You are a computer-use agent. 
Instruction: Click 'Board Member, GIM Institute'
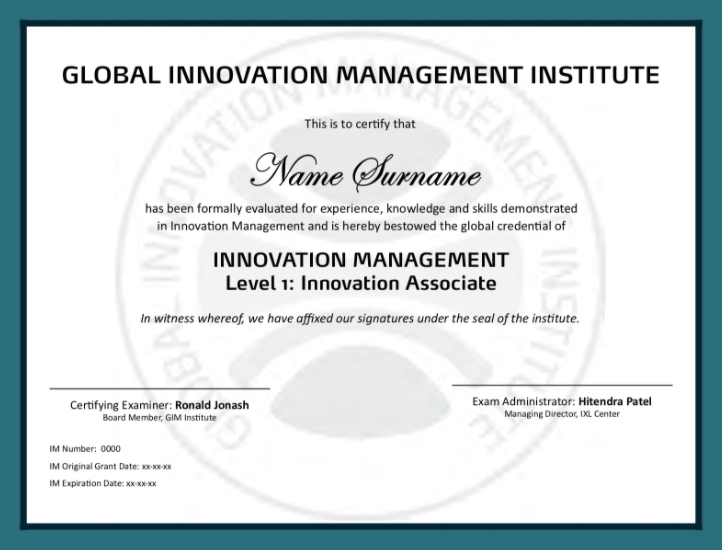[x=159, y=418]
